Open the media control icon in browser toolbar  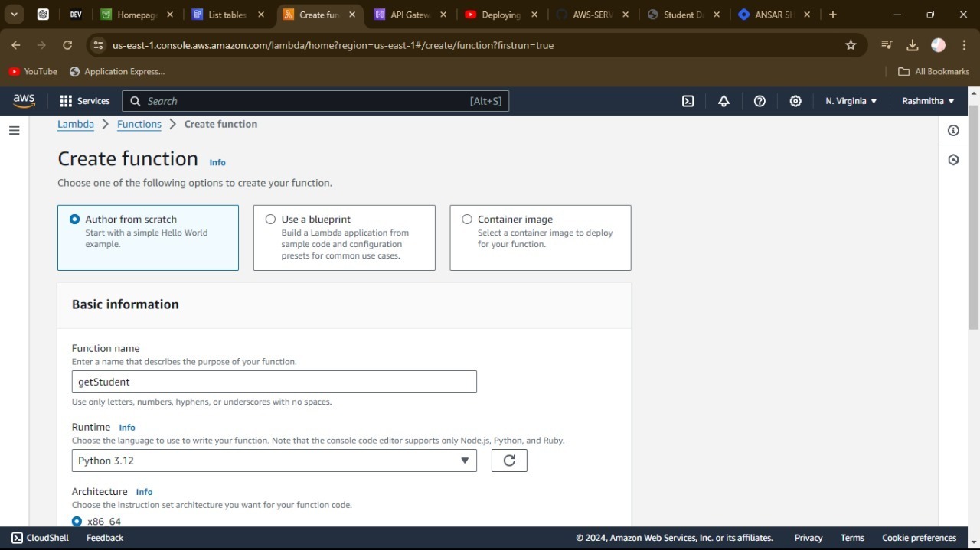(887, 45)
